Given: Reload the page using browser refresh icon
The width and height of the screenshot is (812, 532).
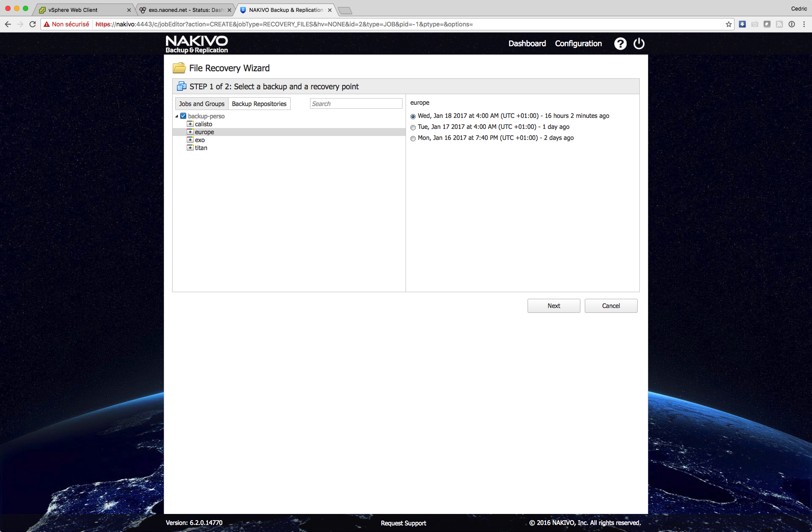Looking at the screenshot, I should tap(33, 24).
